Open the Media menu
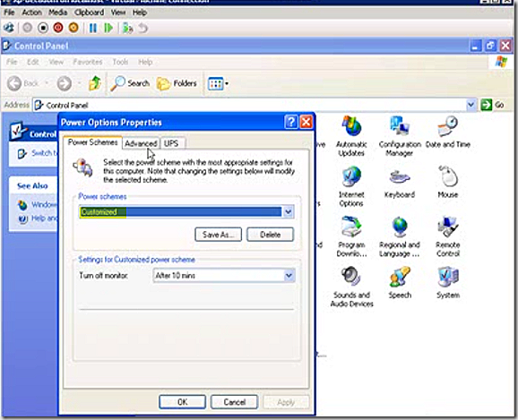This screenshot has width=518, height=420. pyautogui.click(x=58, y=13)
